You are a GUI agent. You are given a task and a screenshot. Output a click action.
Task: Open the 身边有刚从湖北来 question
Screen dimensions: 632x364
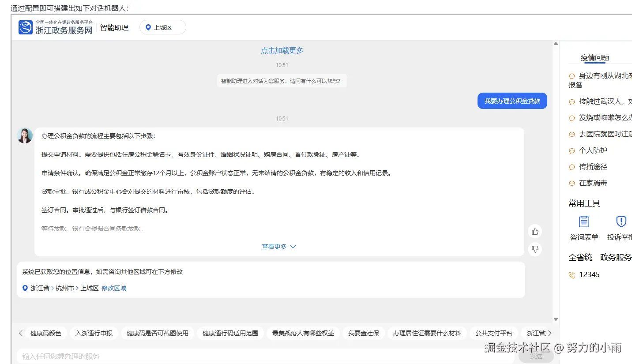click(600, 80)
